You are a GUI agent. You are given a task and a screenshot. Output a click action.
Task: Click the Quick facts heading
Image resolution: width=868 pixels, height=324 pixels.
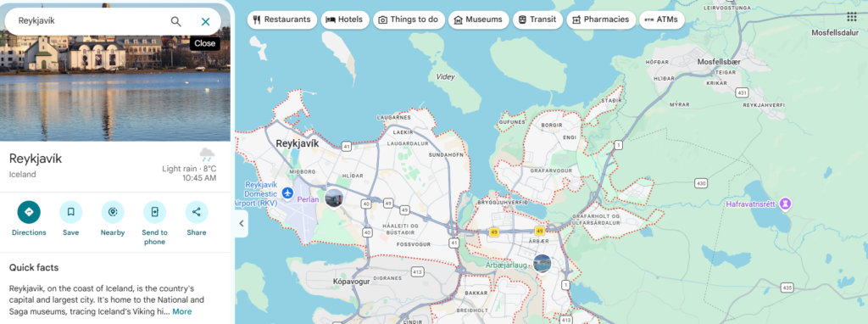pos(34,267)
